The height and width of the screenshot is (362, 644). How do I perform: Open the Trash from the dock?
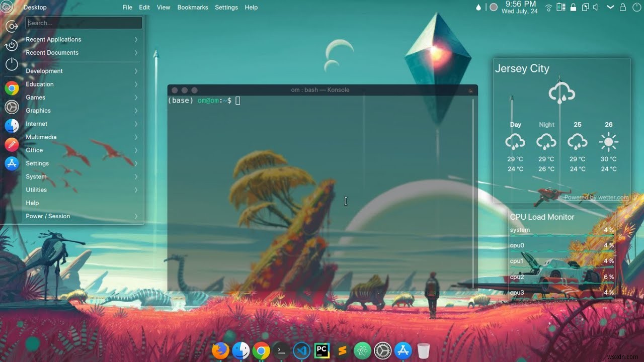pos(423,350)
